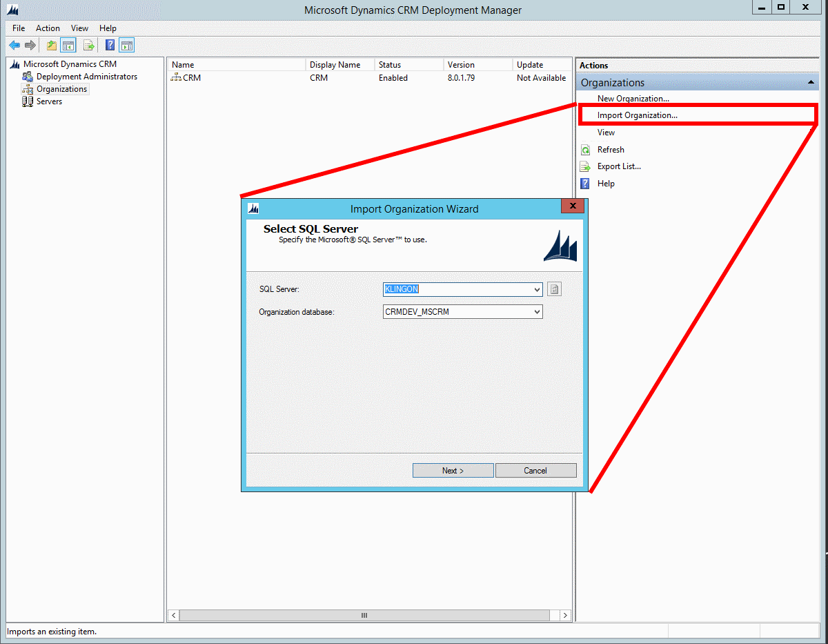The height and width of the screenshot is (644, 828).
Task: Sort by the Update column header
Action: tap(542, 65)
